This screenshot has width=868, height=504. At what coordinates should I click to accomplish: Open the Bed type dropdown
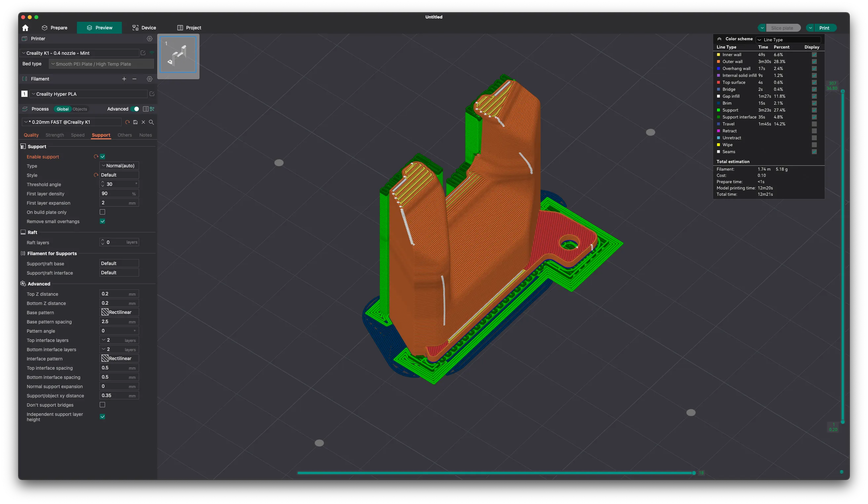[101, 64]
